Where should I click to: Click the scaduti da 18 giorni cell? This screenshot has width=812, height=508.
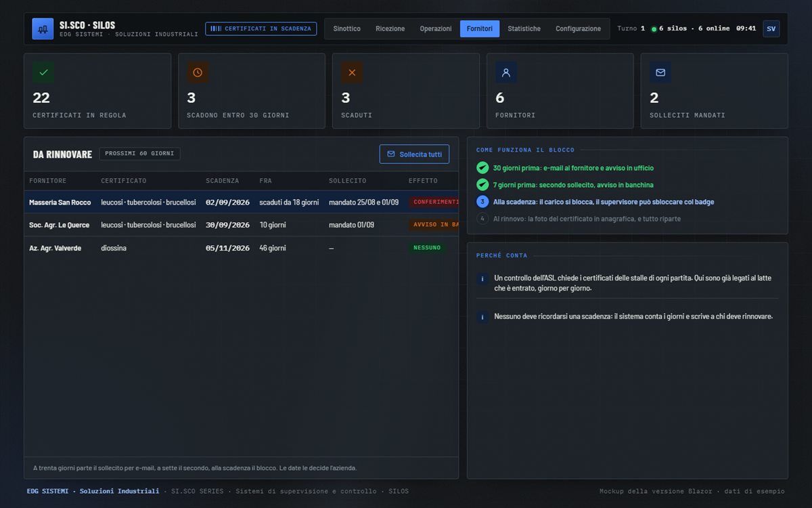click(289, 202)
